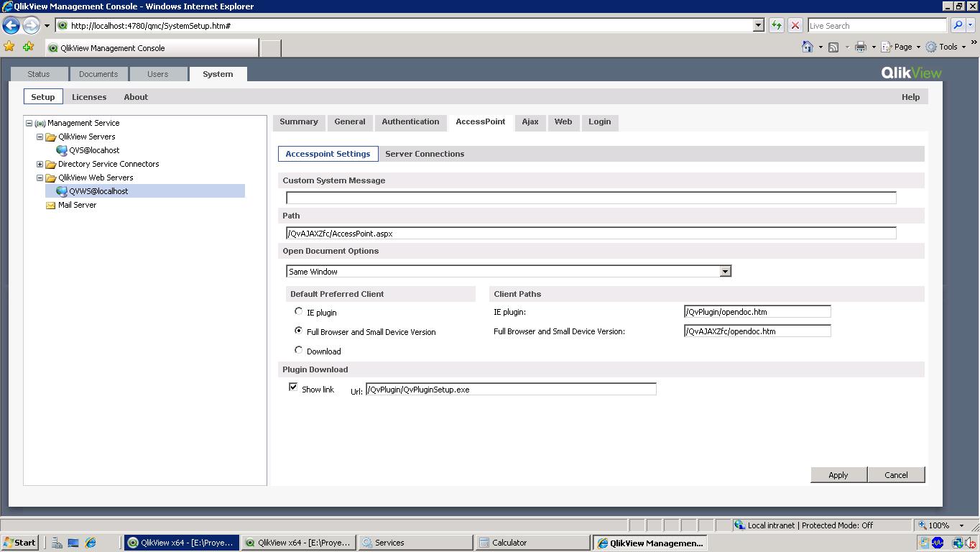This screenshot has width=980, height=552.
Task: Select Full Browser and Small Device Version radio
Action: pyautogui.click(x=299, y=331)
